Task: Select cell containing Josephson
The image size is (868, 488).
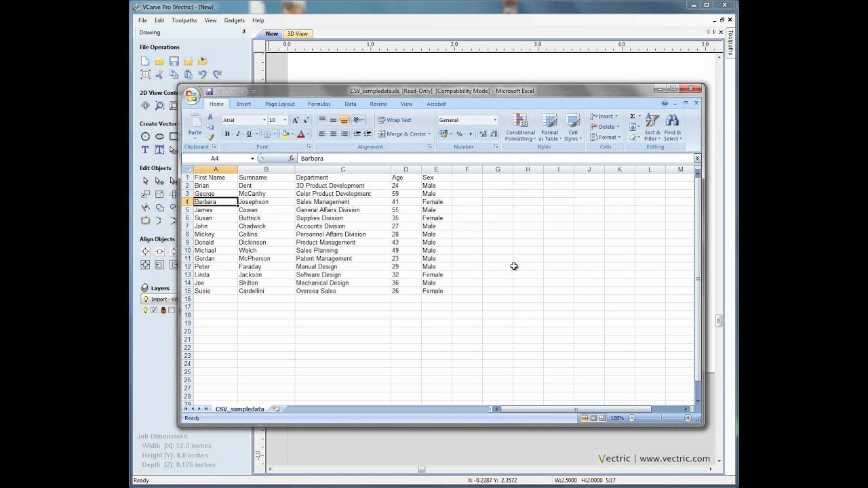Action: point(266,202)
